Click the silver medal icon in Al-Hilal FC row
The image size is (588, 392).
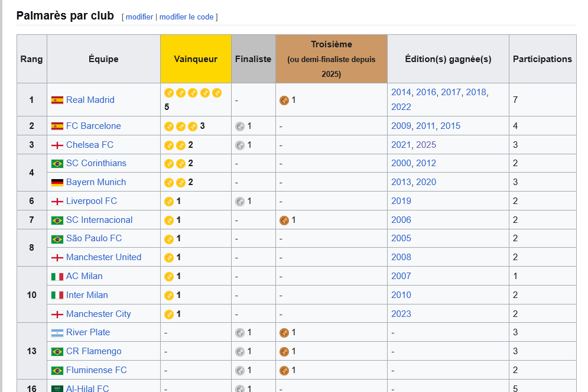pos(240,388)
